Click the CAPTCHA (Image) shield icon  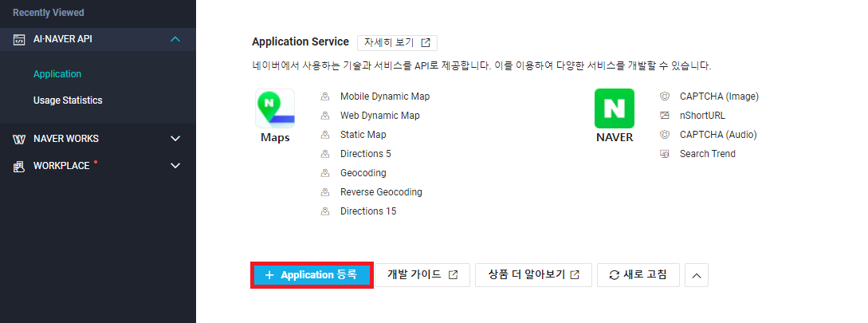coord(665,97)
